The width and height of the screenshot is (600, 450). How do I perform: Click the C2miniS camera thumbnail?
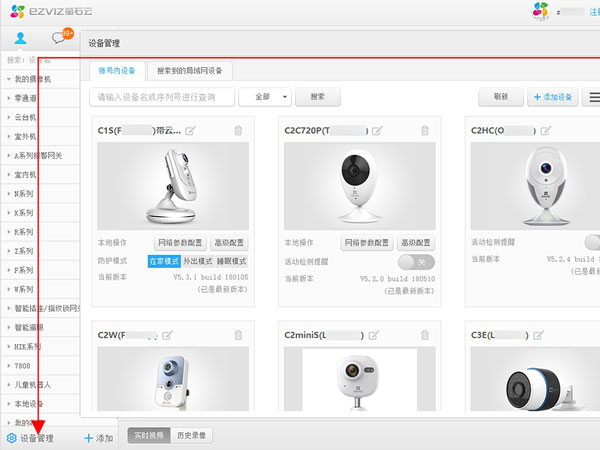coord(360,379)
